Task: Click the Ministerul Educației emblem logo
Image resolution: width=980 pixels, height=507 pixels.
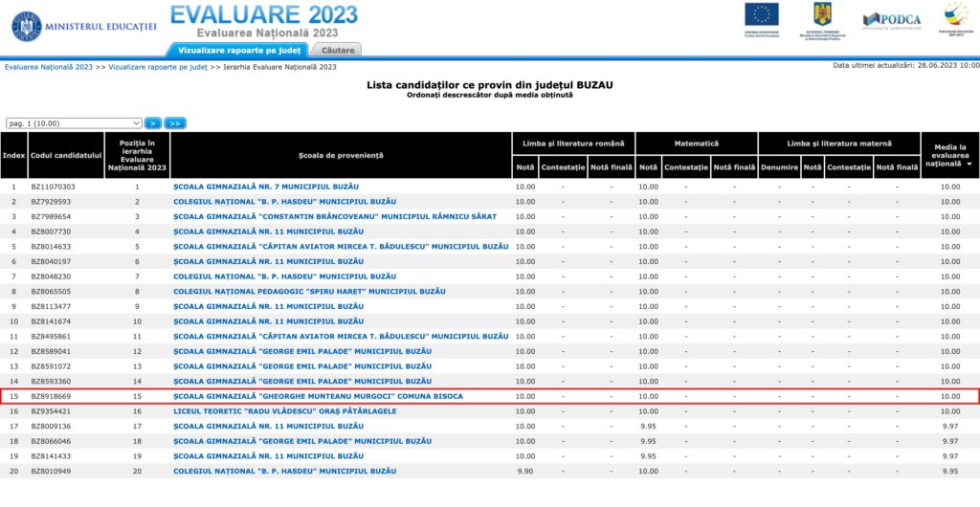Action: [27, 26]
